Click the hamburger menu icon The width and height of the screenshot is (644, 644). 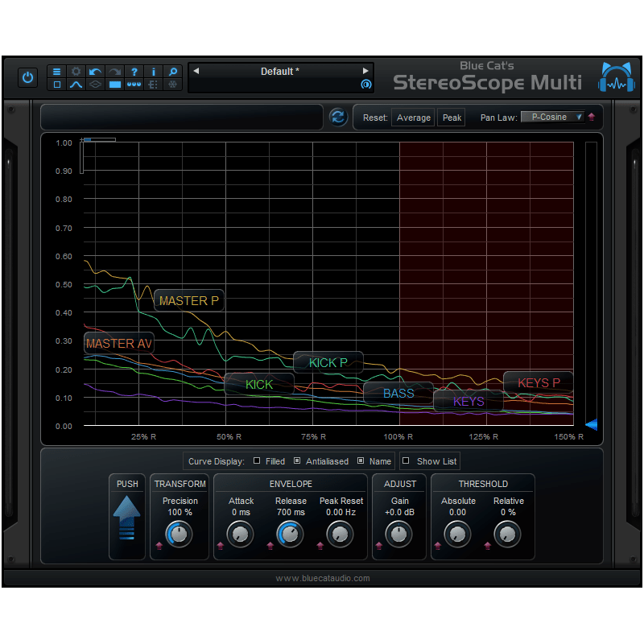56,72
